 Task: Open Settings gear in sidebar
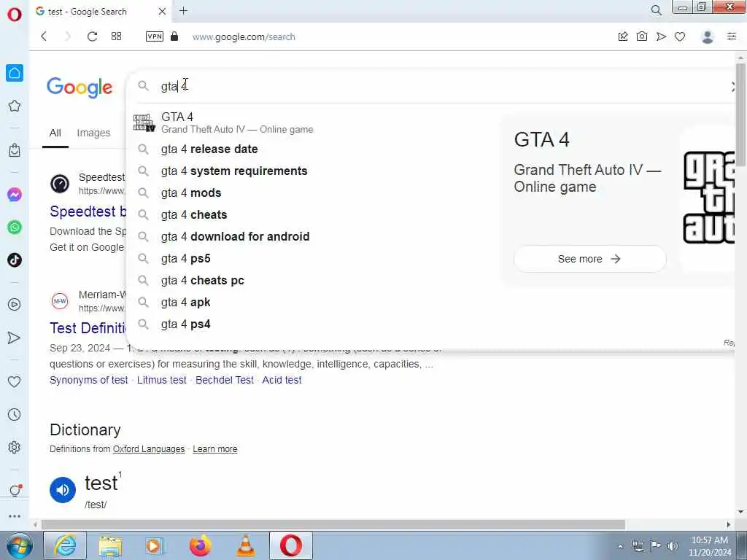coord(15,447)
